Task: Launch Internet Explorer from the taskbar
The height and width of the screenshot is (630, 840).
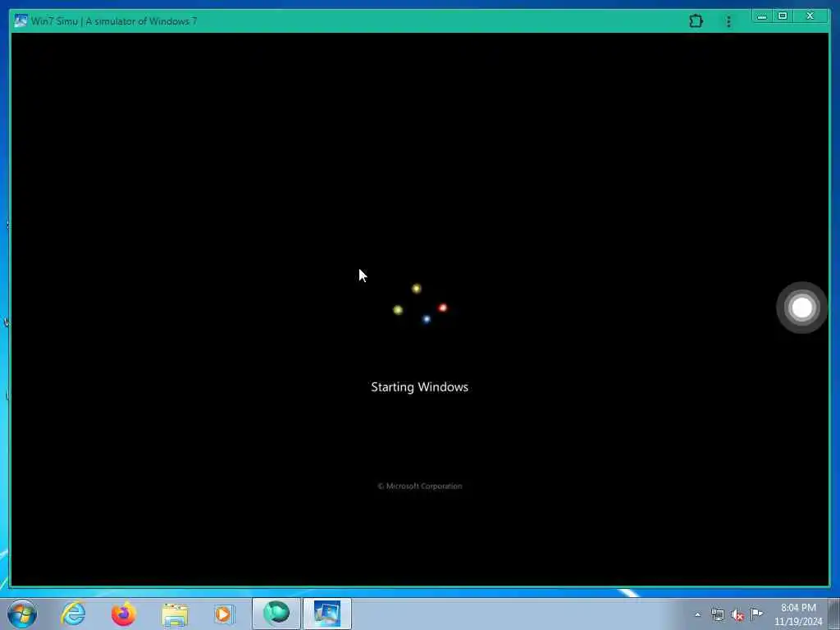Action: pyautogui.click(x=73, y=614)
